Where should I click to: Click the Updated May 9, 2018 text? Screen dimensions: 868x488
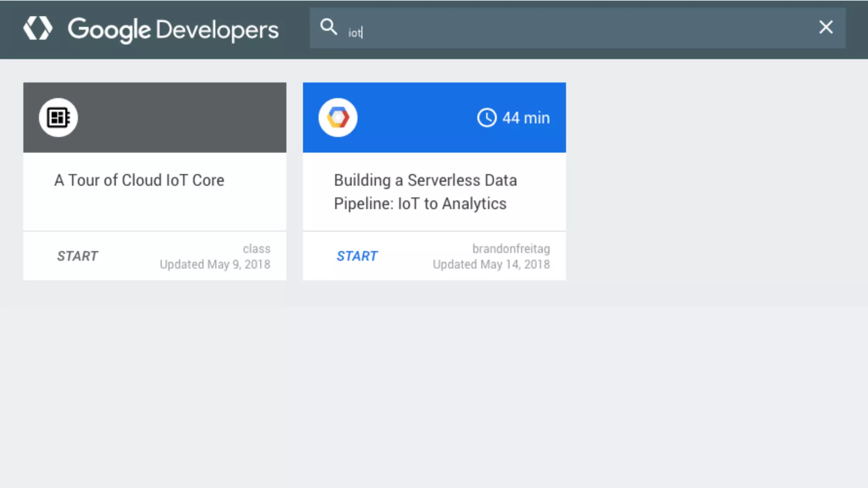(215, 265)
